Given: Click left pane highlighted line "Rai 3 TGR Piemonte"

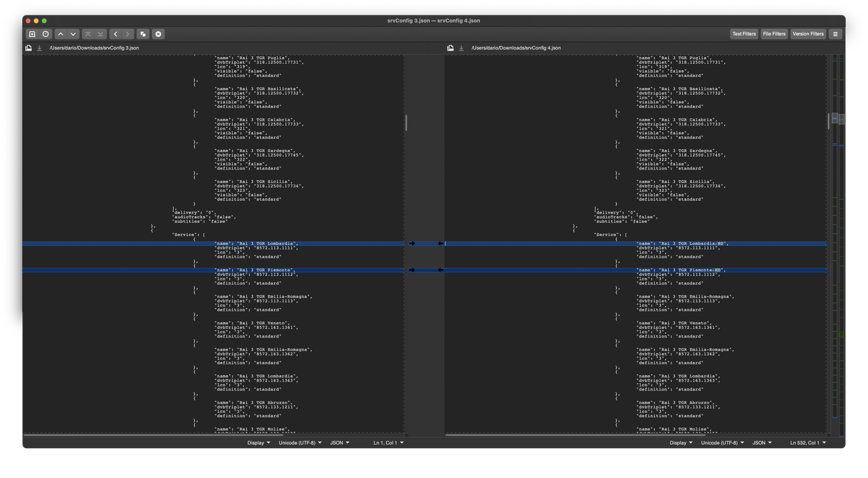Looking at the screenshot, I should pyautogui.click(x=214, y=270).
